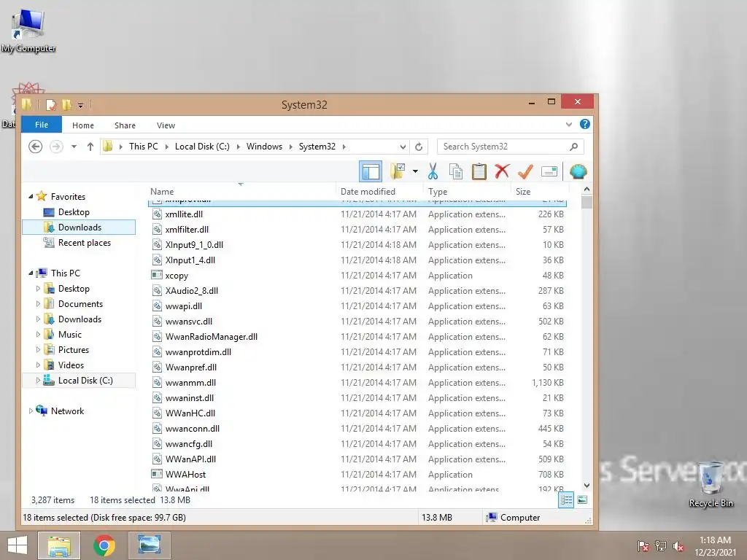Image resolution: width=747 pixels, height=560 pixels.
Task: Open the address bar history dropdown
Action: (403, 147)
